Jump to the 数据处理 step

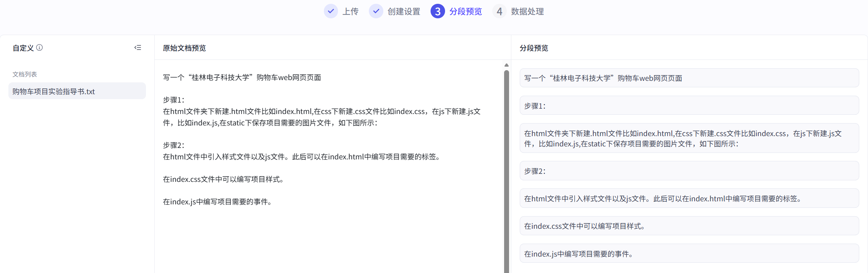(x=527, y=11)
